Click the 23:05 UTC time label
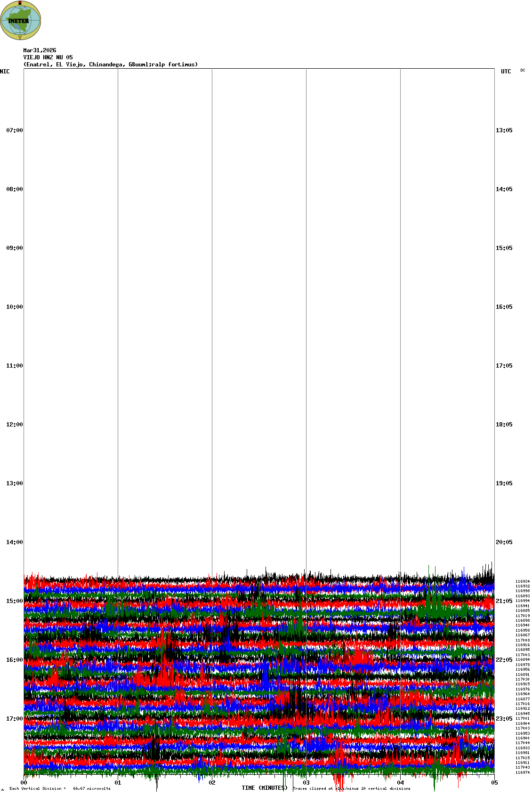The height and width of the screenshot is (795, 532). click(504, 719)
